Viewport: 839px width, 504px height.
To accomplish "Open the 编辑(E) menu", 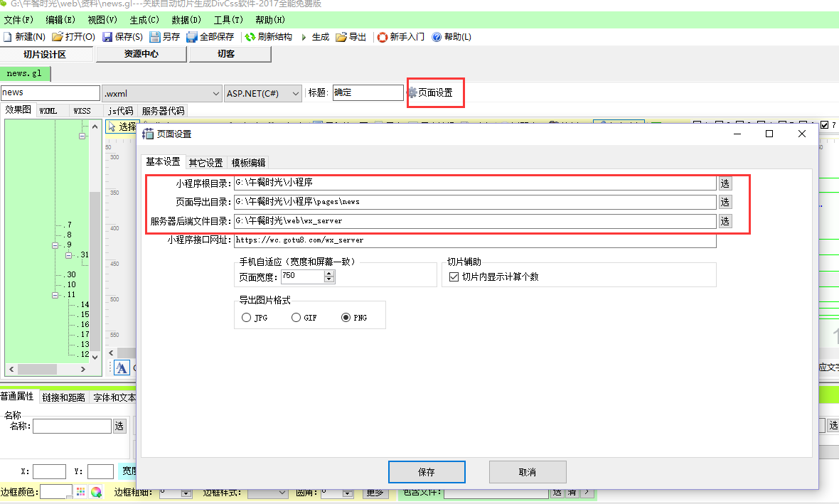I will 60,20.
